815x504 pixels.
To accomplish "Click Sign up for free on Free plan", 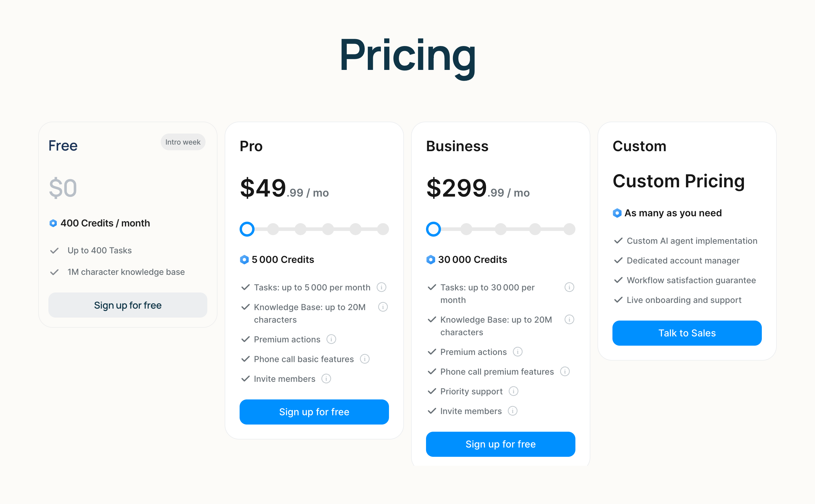I will [128, 305].
